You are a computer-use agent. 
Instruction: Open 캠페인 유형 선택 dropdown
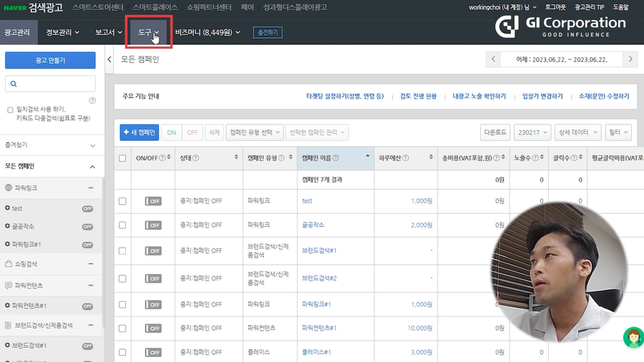(x=255, y=132)
